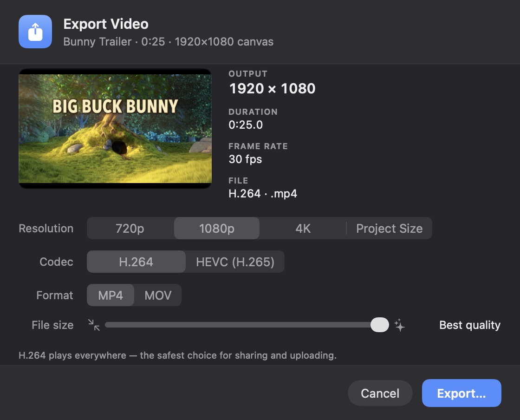Click the FILE heading

[x=238, y=180]
